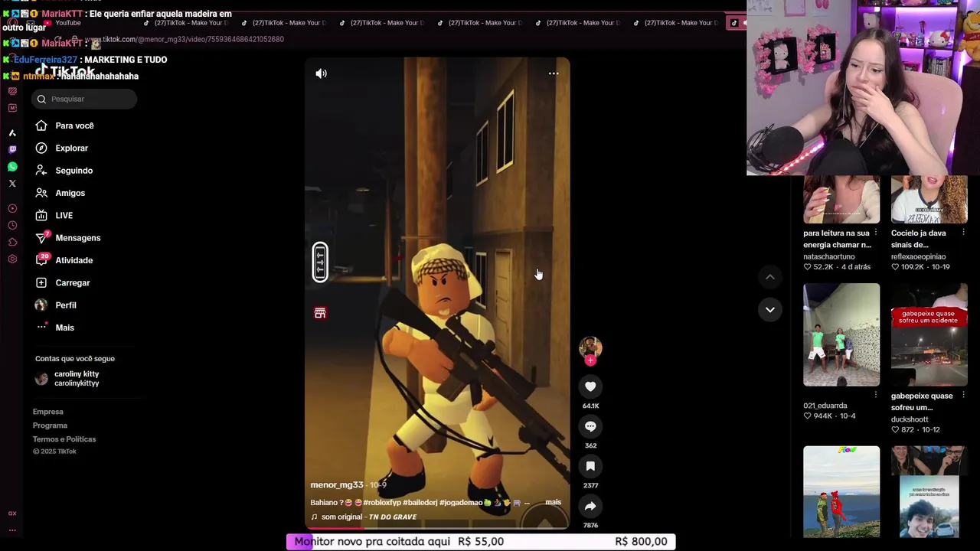Open the Seguindo feed

click(x=73, y=171)
